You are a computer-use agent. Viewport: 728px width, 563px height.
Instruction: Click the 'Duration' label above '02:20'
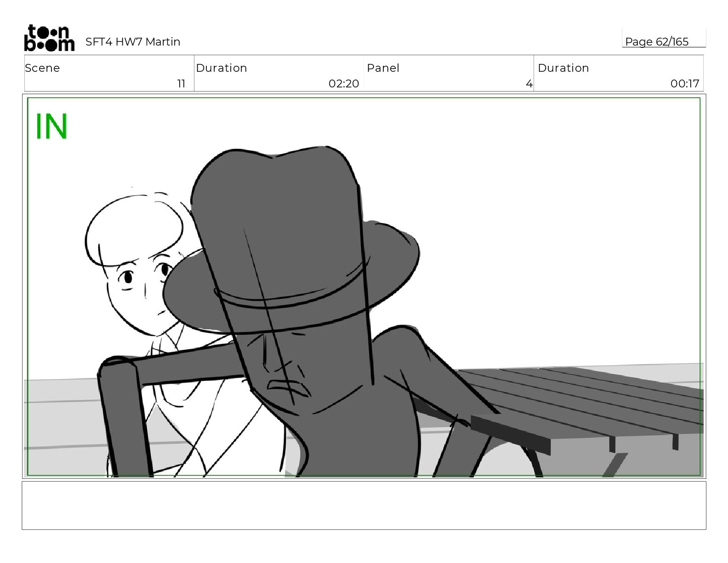click(x=222, y=68)
